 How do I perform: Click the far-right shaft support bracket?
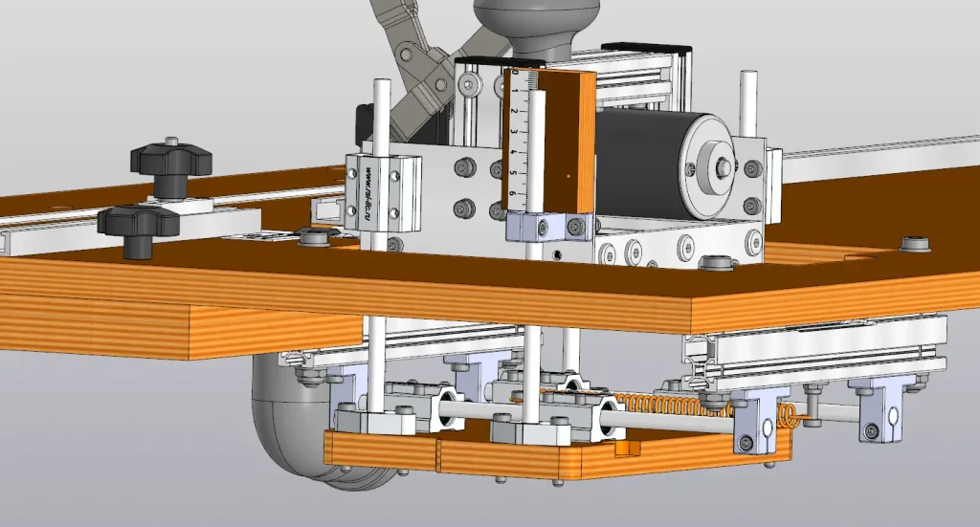(x=879, y=408)
